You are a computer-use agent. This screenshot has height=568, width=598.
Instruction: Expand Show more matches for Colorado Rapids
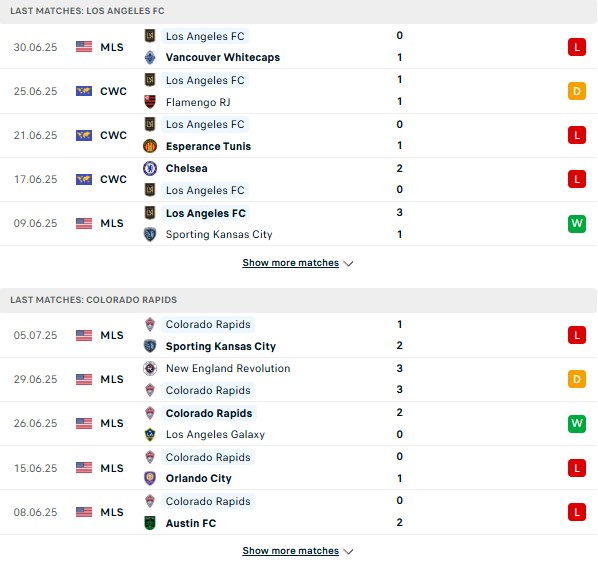click(x=291, y=551)
